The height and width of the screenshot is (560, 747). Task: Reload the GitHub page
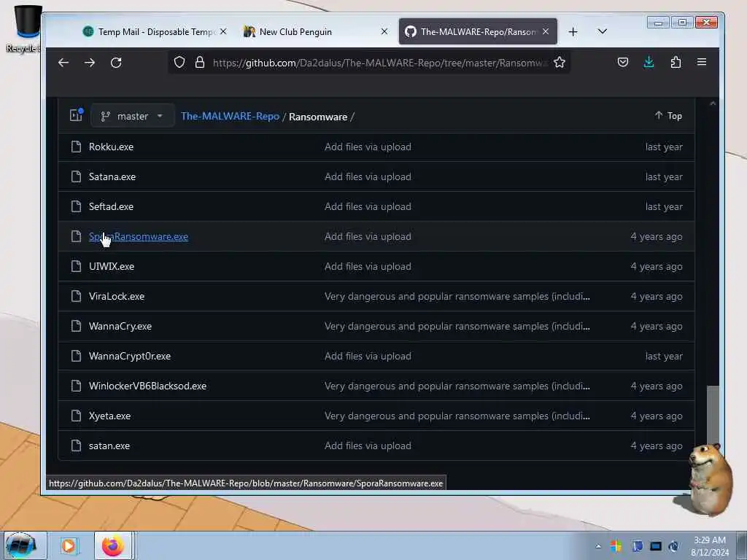pyautogui.click(x=116, y=63)
